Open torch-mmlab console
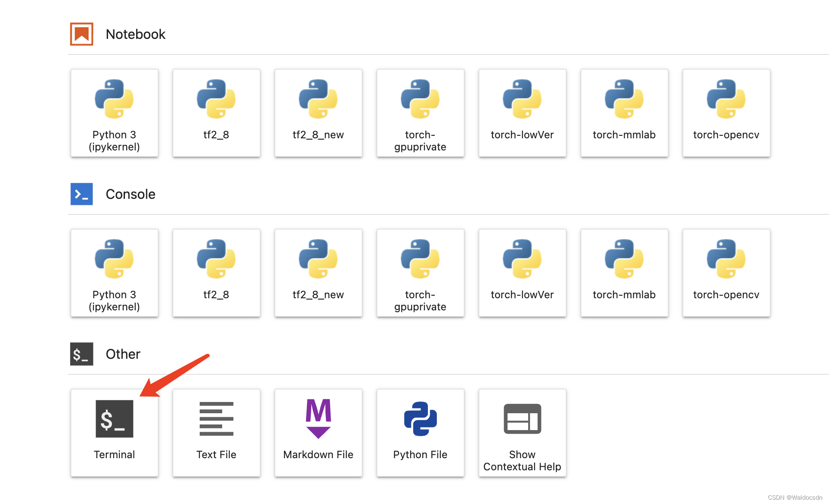Image resolution: width=829 pixels, height=504 pixels. click(x=625, y=273)
